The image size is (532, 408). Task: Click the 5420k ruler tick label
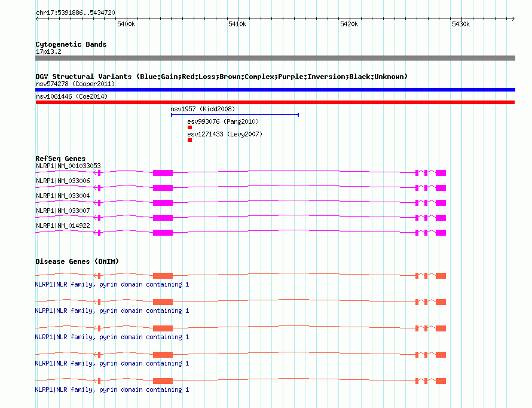(348, 24)
